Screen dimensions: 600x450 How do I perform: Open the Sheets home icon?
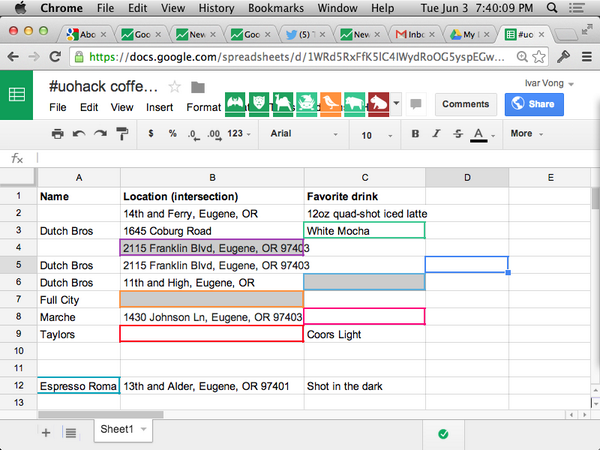coord(16,95)
